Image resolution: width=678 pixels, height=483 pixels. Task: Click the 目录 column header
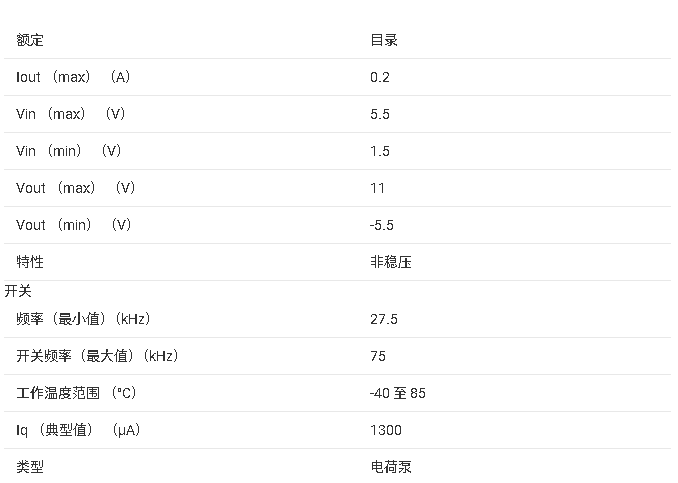click(x=384, y=40)
